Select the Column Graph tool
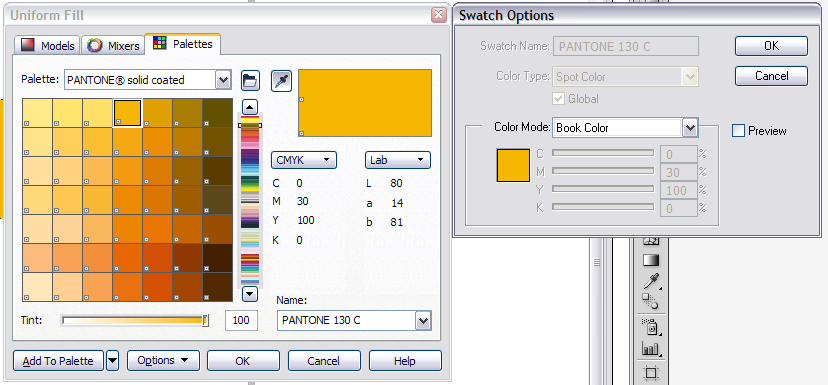The image size is (828, 385). pos(651,348)
